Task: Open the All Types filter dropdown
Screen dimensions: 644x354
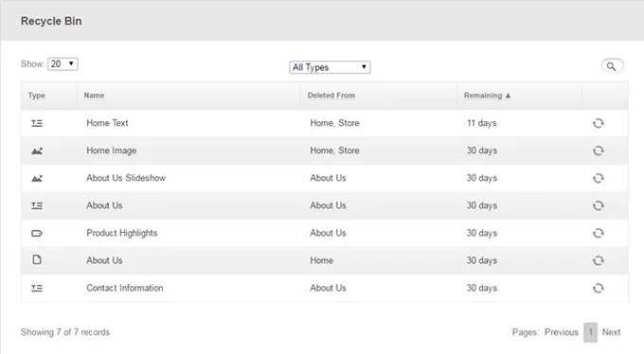Action: pyautogui.click(x=330, y=67)
